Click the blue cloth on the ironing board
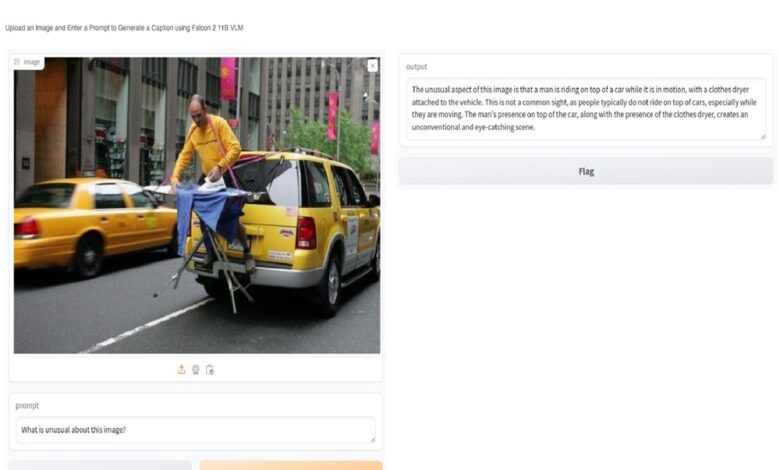 (209, 209)
